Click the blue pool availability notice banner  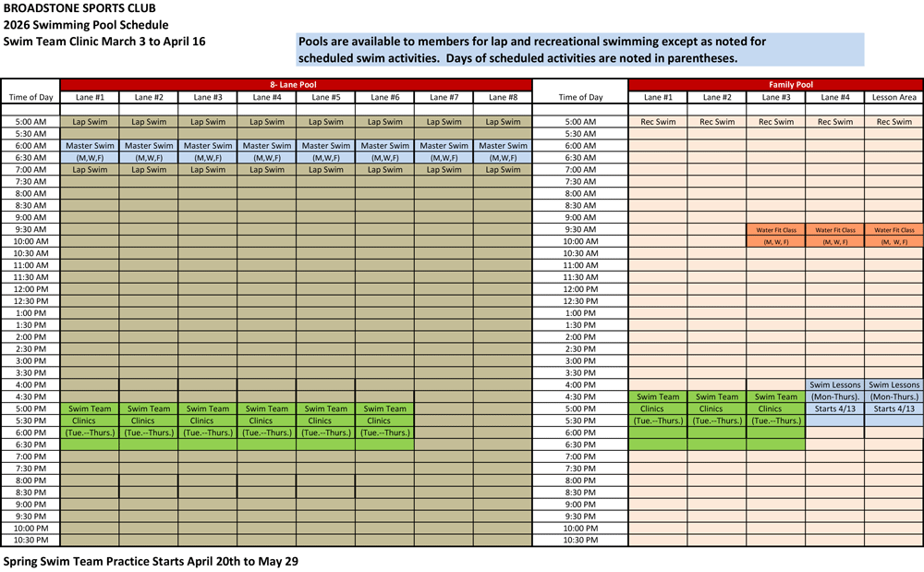coord(580,50)
